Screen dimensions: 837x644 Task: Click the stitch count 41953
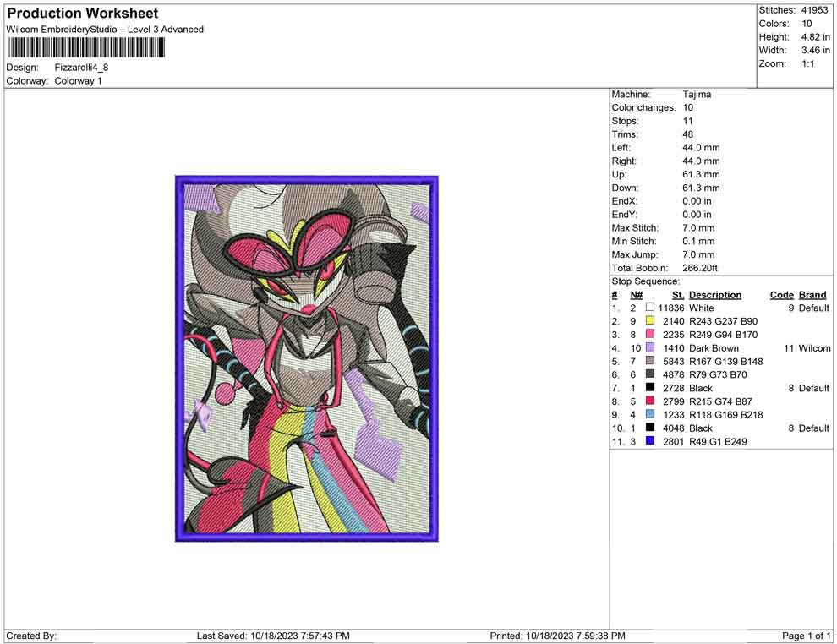[814, 10]
